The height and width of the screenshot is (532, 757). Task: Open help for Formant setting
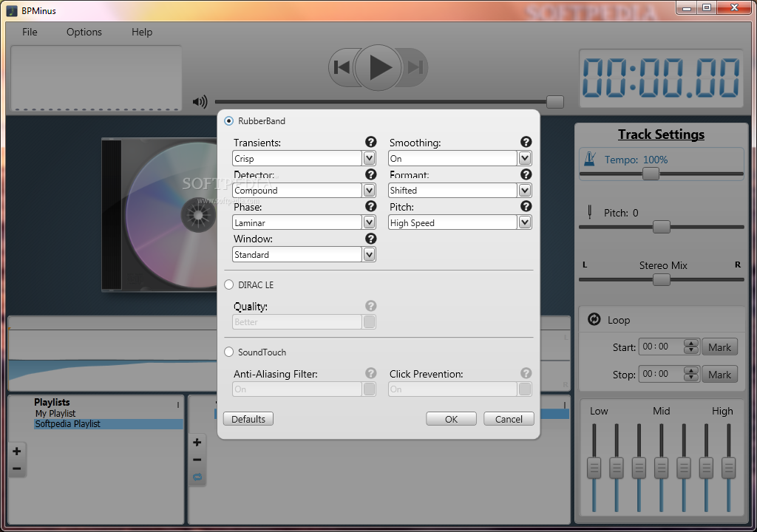point(526,174)
